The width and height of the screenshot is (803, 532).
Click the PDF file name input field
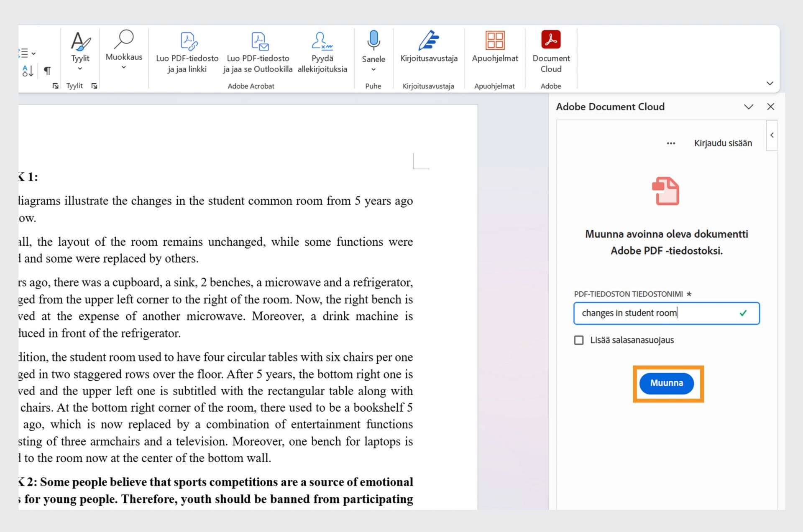(x=666, y=313)
